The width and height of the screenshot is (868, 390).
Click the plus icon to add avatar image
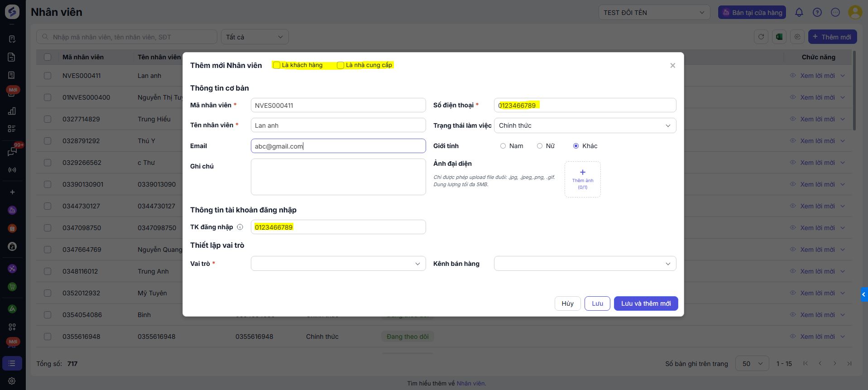point(582,173)
